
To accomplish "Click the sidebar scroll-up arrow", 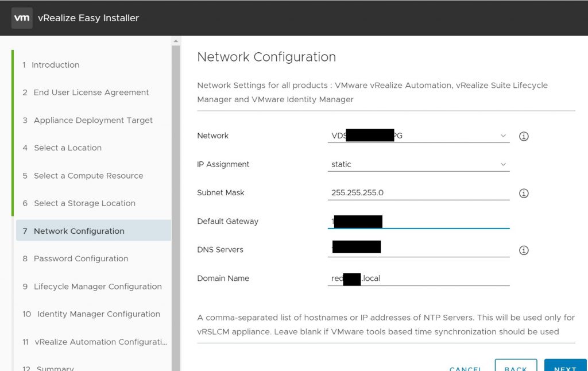I will tap(176, 41).
